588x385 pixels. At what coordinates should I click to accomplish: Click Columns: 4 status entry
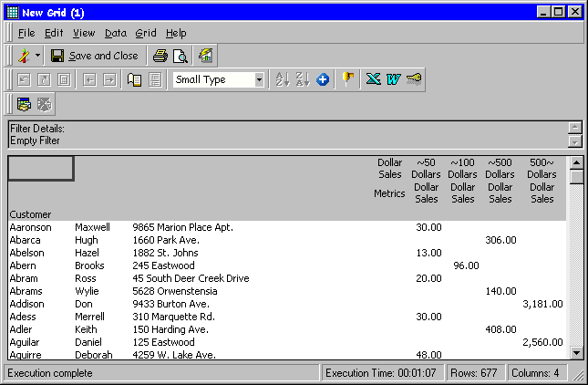[x=535, y=373]
